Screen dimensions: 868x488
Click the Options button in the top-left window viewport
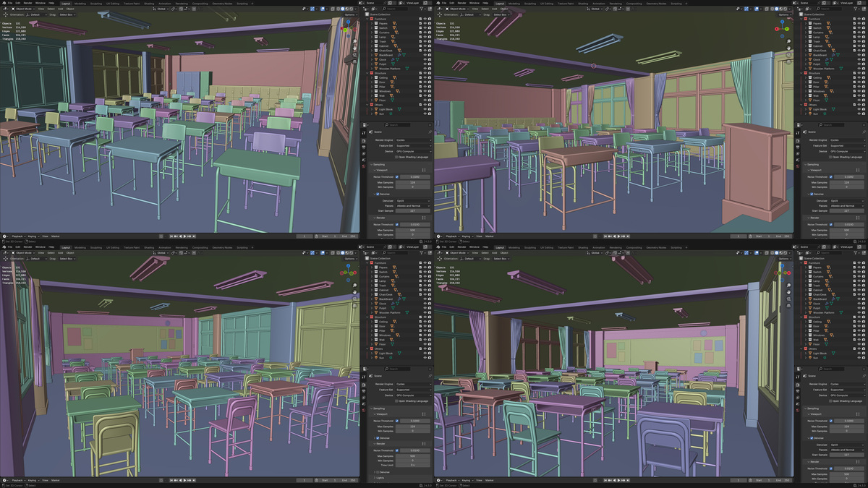point(351,14)
